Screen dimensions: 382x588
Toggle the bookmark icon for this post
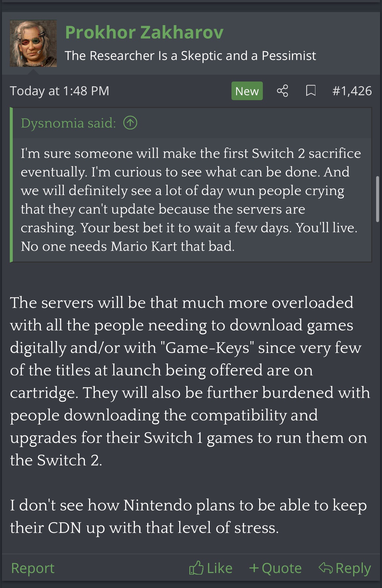(310, 91)
